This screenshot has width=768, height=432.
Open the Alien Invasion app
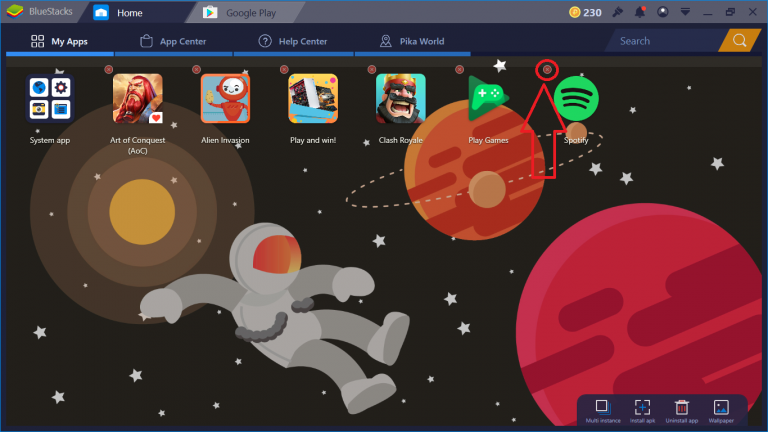[x=225, y=98]
